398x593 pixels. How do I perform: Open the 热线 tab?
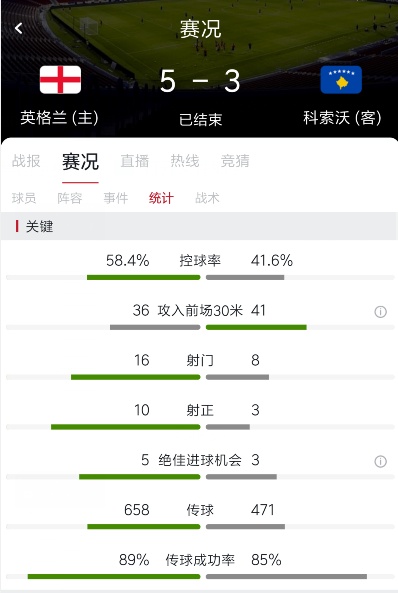[x=185, y=161]
